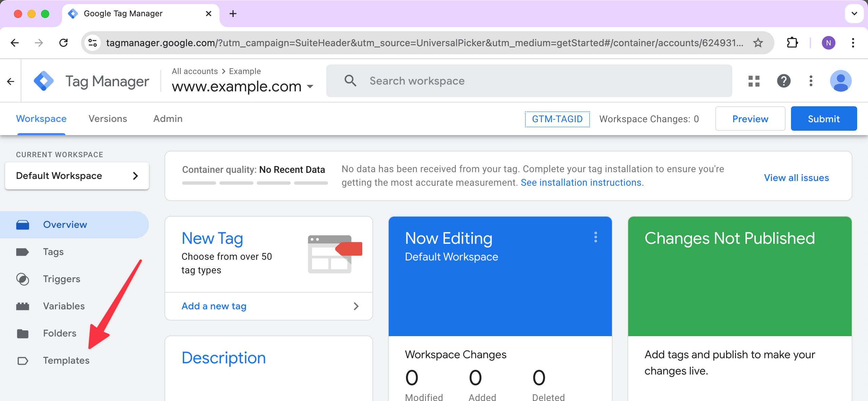Click the Versions tab
This screenshot has width=868, height=401.
click(108, 118)
